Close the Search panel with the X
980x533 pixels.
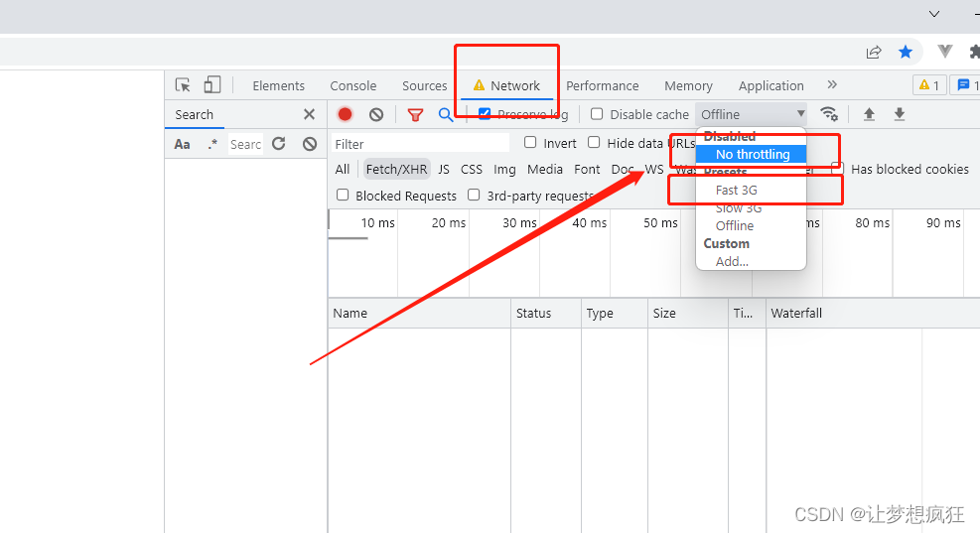click(309, 114)
